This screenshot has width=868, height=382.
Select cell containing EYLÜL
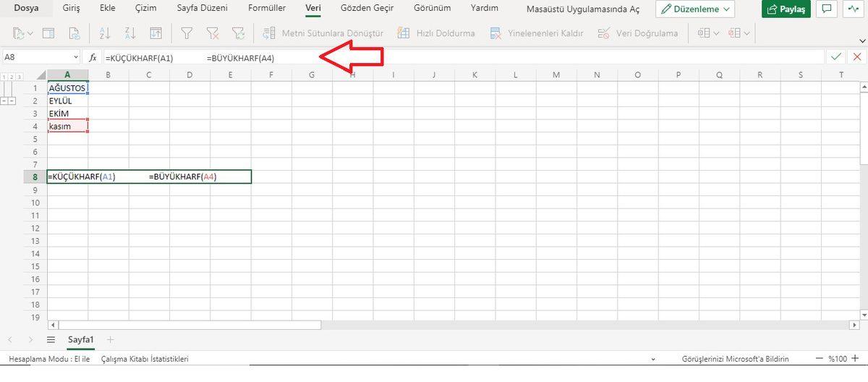pos(67,101)
